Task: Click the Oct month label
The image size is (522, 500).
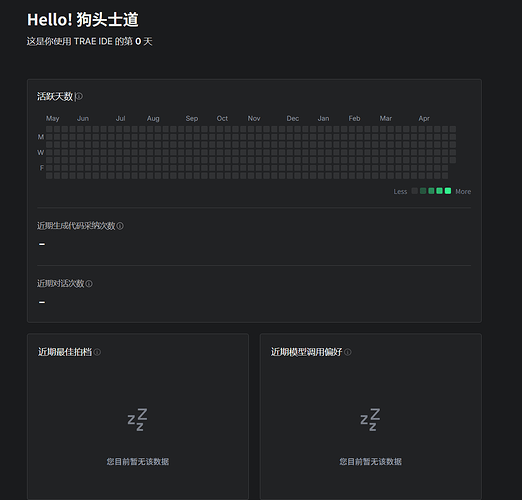Action: (x=222, y=119)
